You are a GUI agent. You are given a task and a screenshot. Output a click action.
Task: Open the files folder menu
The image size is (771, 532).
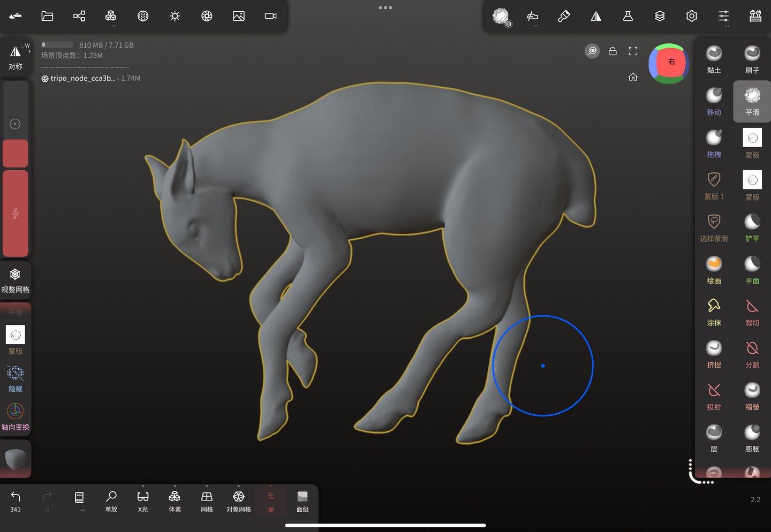[47, 16]
